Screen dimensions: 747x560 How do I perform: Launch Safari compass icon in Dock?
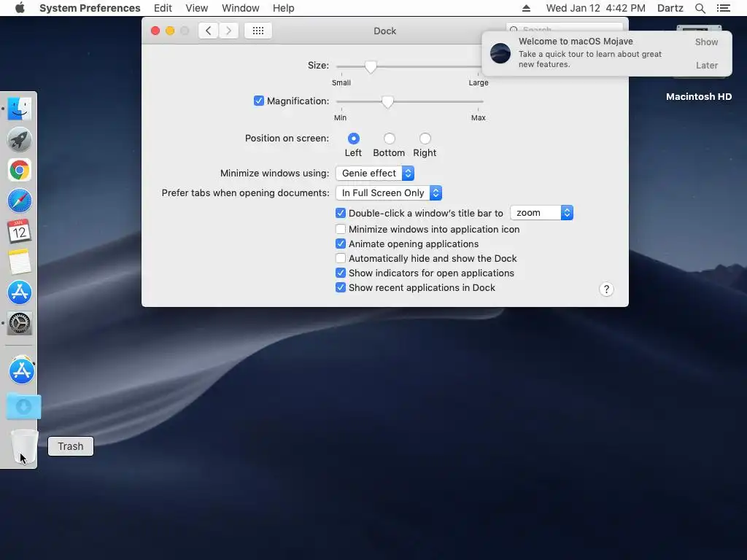click(x=20, y=201)
